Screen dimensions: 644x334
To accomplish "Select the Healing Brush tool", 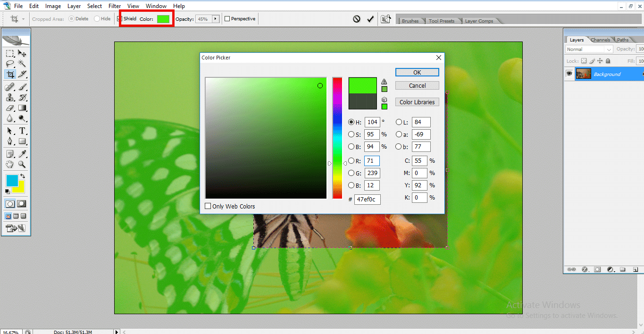I will (x=10, y=87).
